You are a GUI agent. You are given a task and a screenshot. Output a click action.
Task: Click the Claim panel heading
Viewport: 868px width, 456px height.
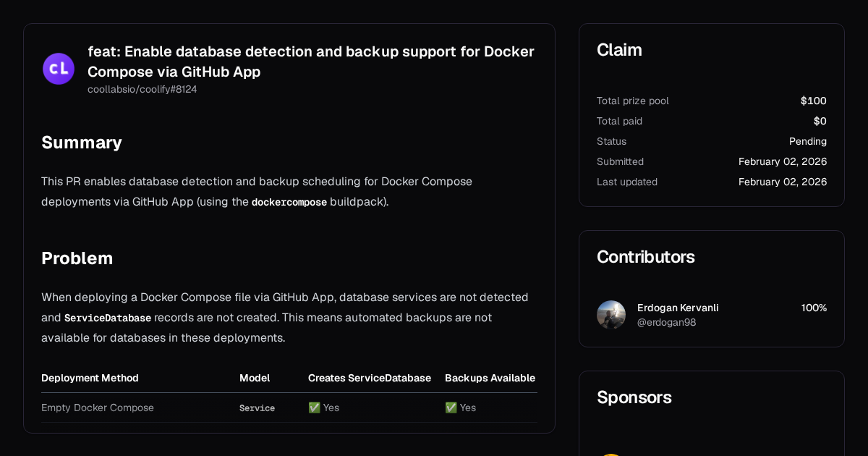click(619, 50)
